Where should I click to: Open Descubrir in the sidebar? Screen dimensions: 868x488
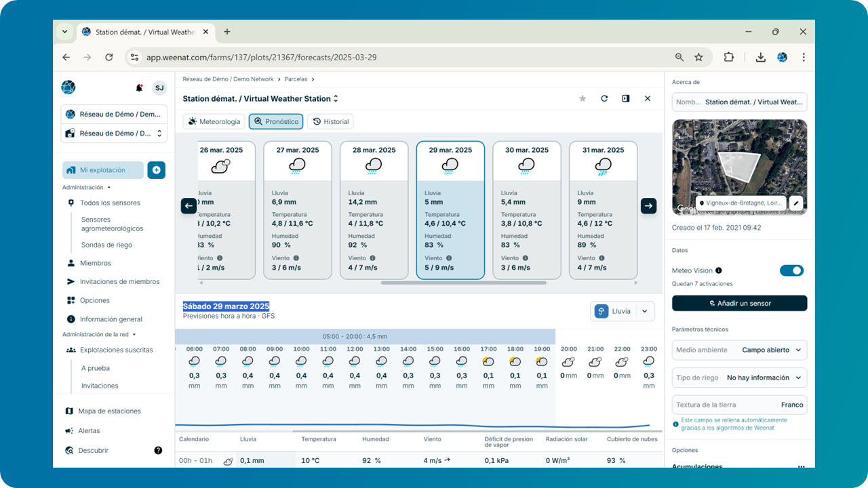pyautogui.click(x=93, y=450)
